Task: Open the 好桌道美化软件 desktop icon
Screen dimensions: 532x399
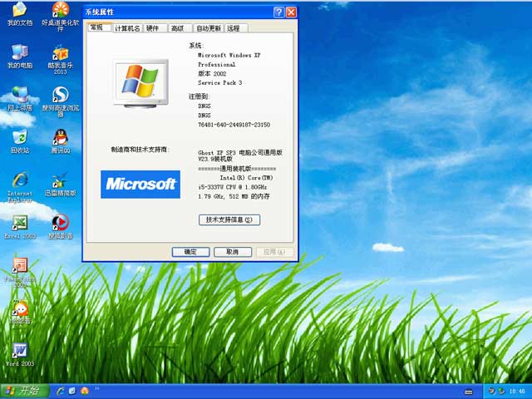Action: tap(61, 17)
